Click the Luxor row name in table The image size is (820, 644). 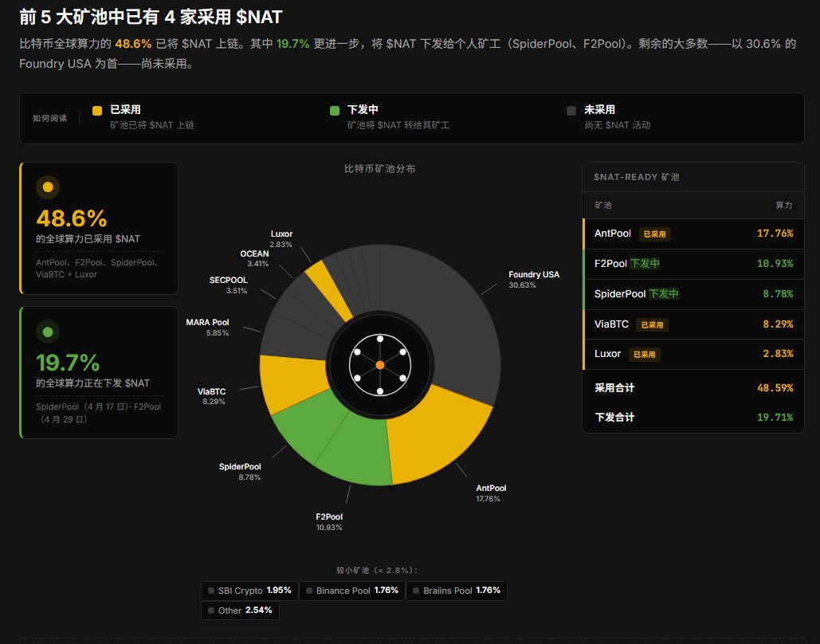tap(607, 354)
